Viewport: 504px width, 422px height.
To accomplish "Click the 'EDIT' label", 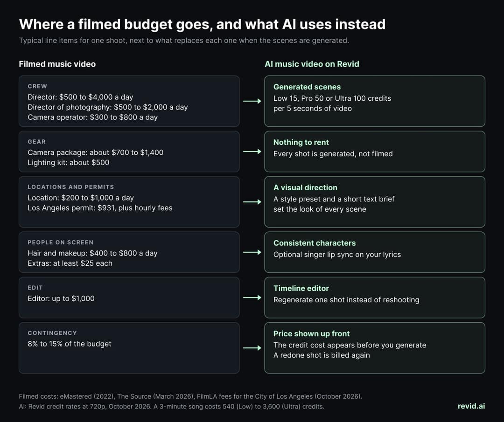I will tap(35, 288).
